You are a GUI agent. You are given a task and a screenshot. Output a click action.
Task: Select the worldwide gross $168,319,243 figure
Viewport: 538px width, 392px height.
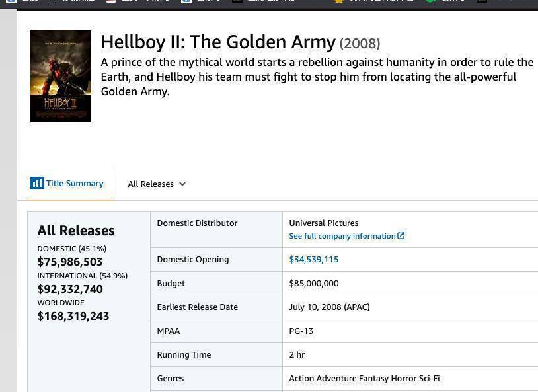pyautogui.click(x=73, y=316)
